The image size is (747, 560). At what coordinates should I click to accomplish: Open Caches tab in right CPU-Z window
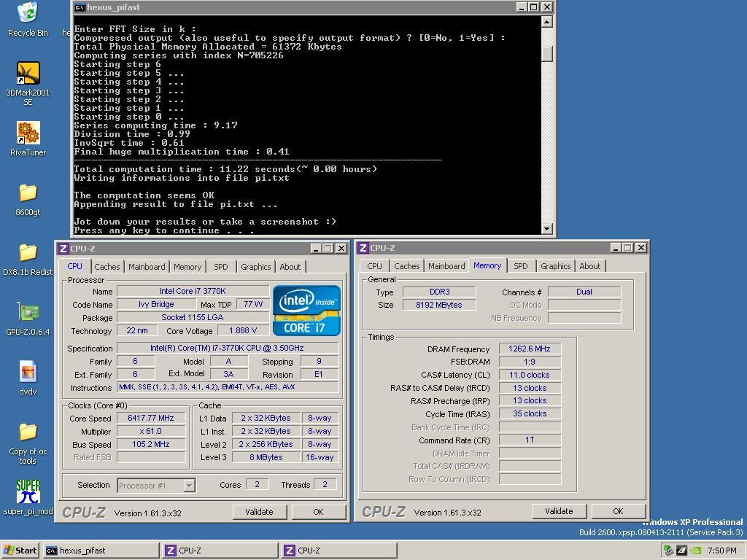[x=407, y=266]
